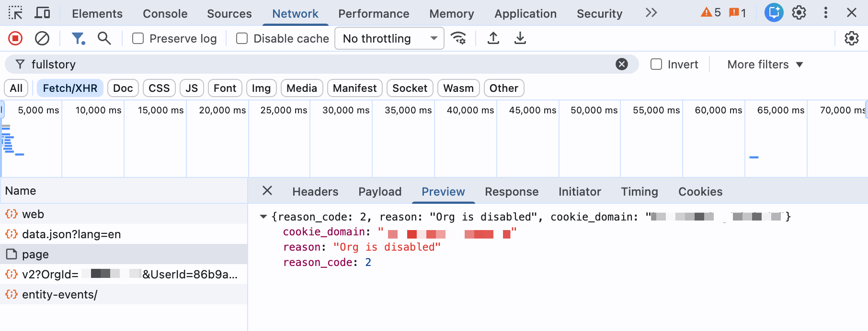Expand the More filters dropdown

765,64
